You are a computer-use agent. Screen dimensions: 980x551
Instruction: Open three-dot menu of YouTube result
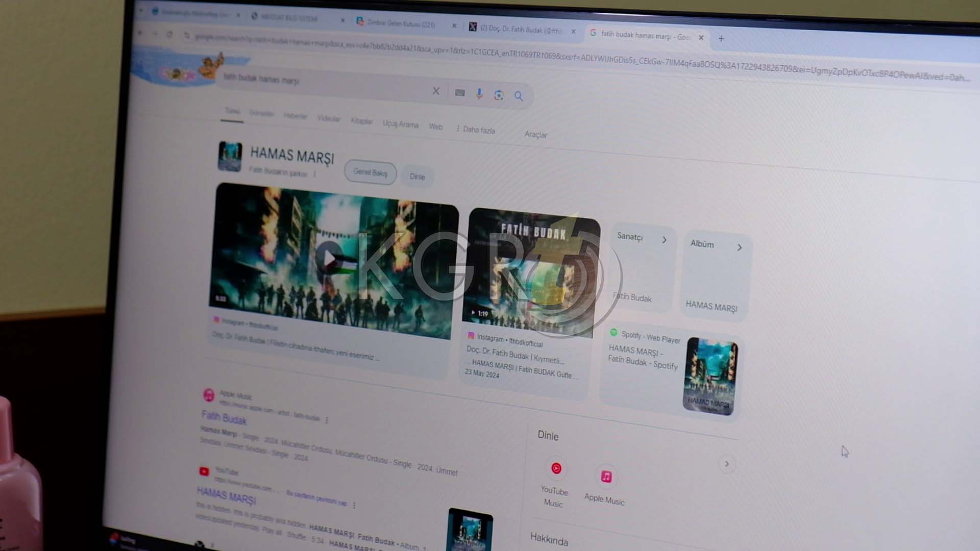tap(354, 505)
